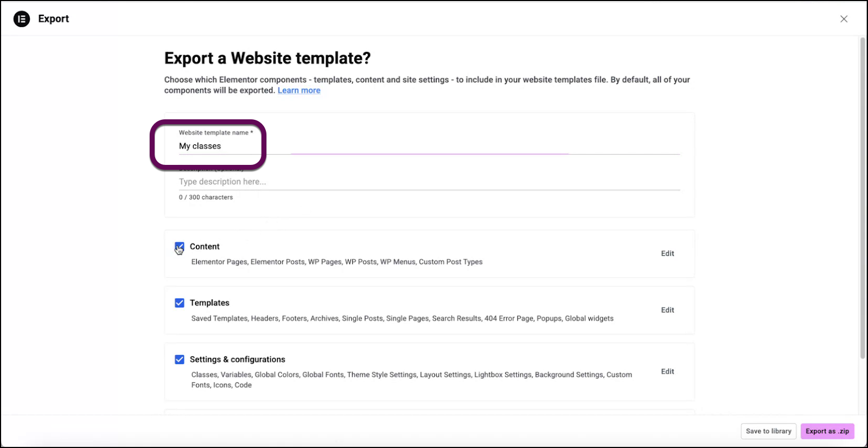
Task: Click the Elementor logo icon
Action: tap(21, 18)
